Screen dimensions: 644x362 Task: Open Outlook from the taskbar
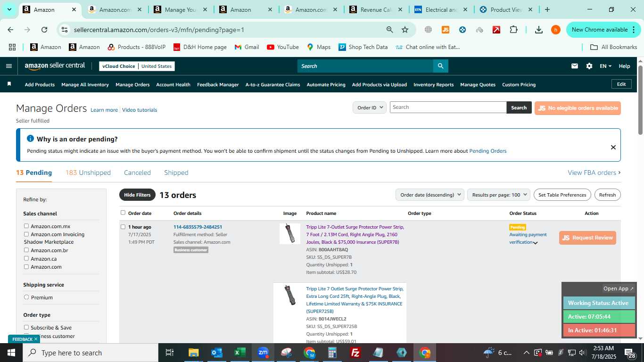[216, 353]
